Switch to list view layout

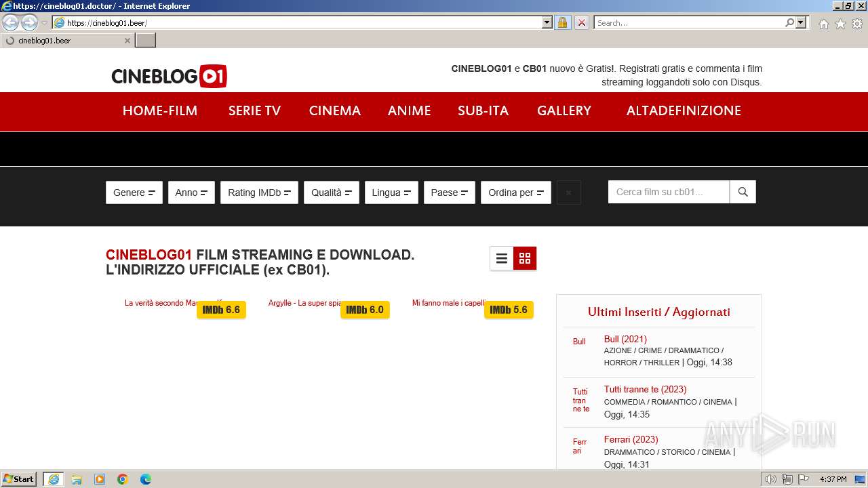click(x=502, y=258)
